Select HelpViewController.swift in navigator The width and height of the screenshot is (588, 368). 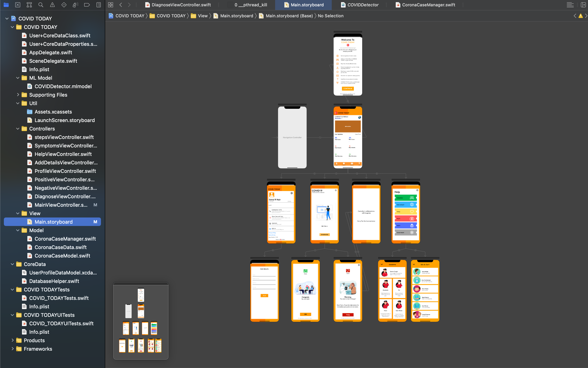[x=63, y=154]
